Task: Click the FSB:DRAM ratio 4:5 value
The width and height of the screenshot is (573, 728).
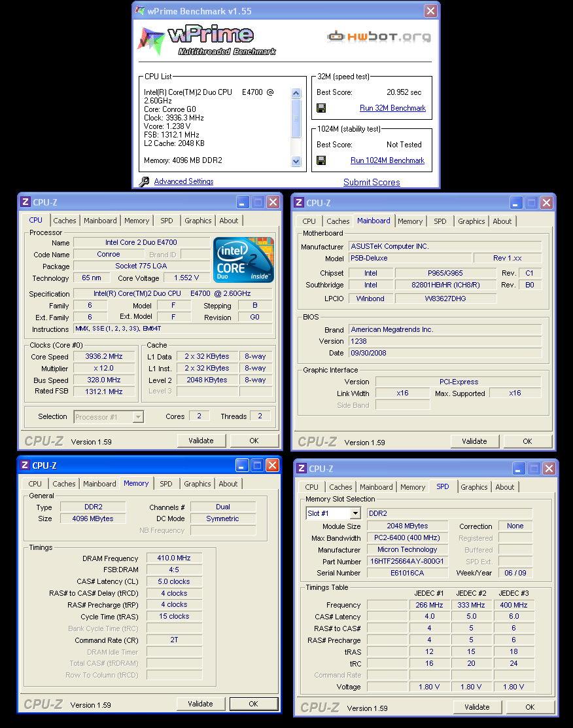Action: click(174, 570)
